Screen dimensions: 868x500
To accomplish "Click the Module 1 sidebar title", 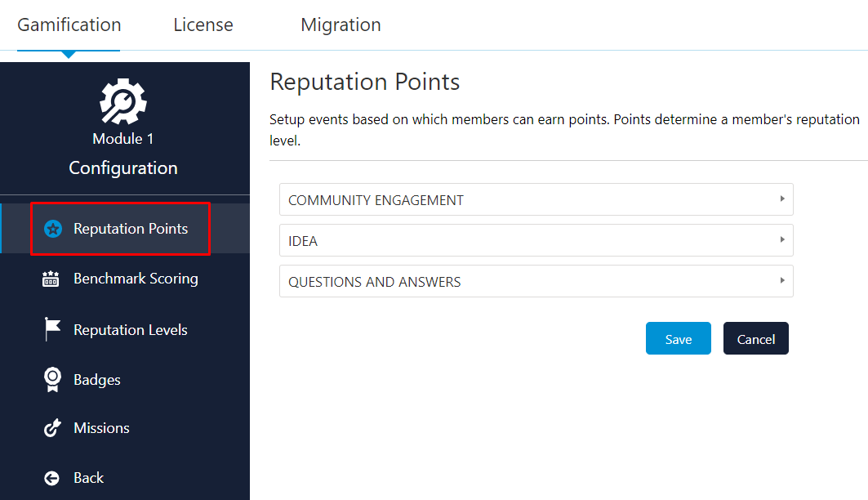I will (123, 138).
